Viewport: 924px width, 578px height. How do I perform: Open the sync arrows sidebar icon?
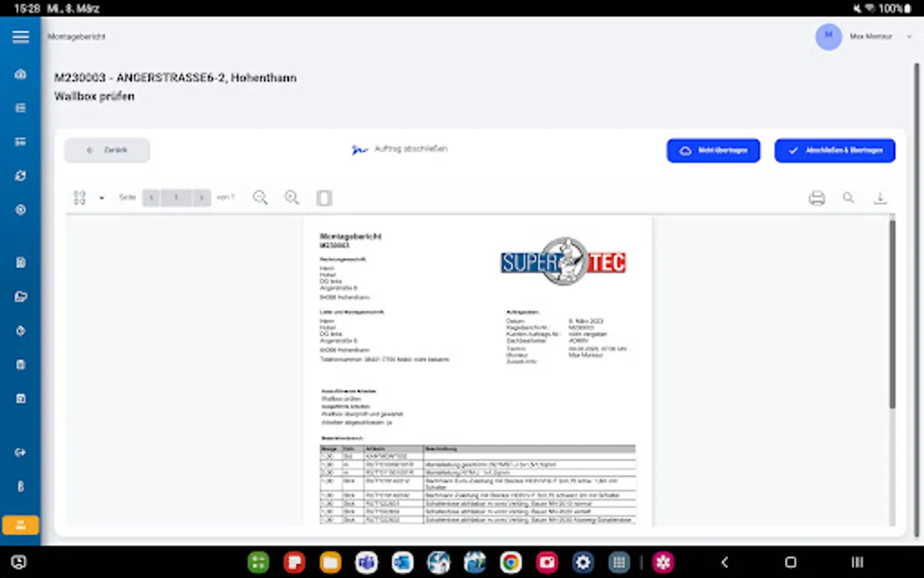click(x=21, y=175)
